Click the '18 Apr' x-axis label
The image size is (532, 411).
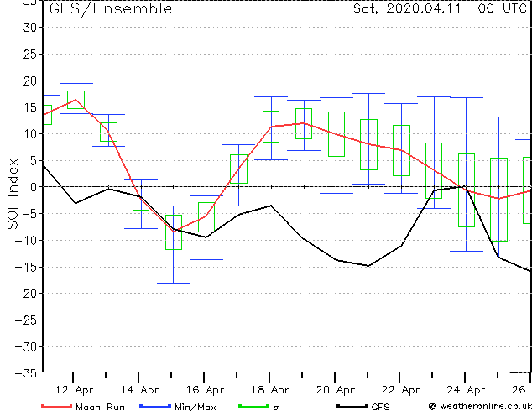click(x=270, y=390)
